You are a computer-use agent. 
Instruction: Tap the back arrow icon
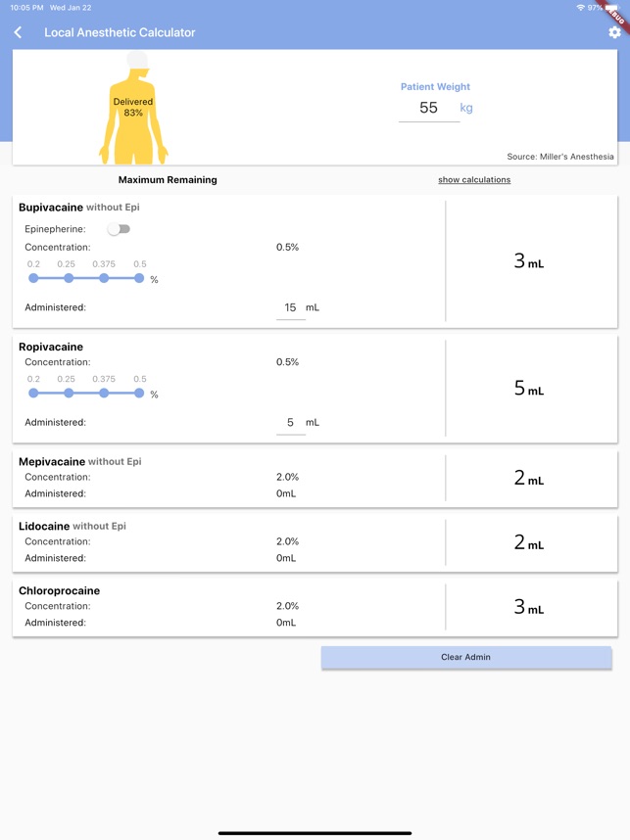[19, 32]
